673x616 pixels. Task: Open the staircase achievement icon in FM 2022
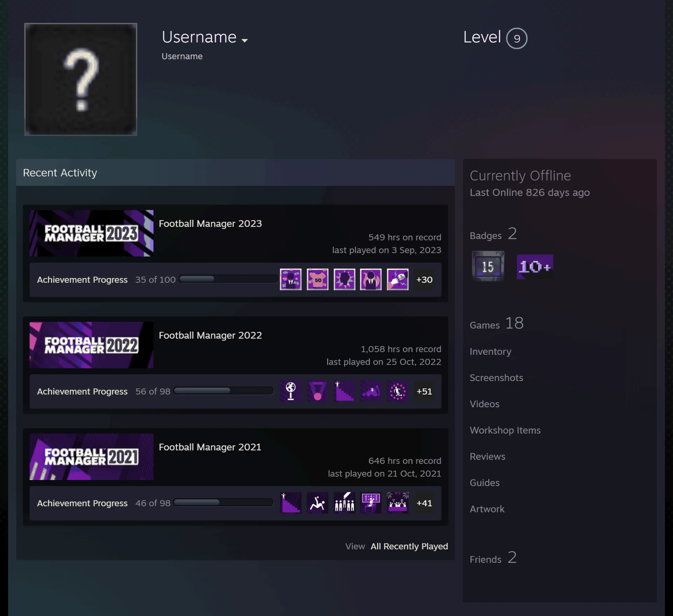tap(345, 391)
